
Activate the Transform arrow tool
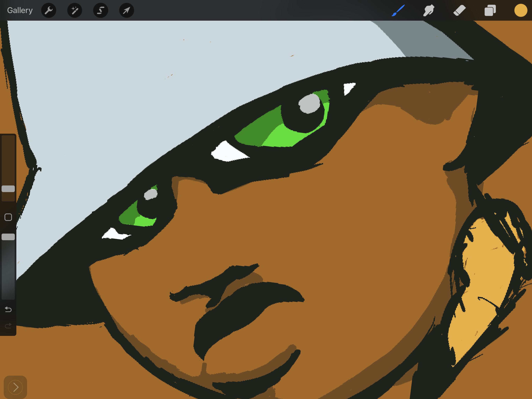pyautogui.click(x=127, y=10)
